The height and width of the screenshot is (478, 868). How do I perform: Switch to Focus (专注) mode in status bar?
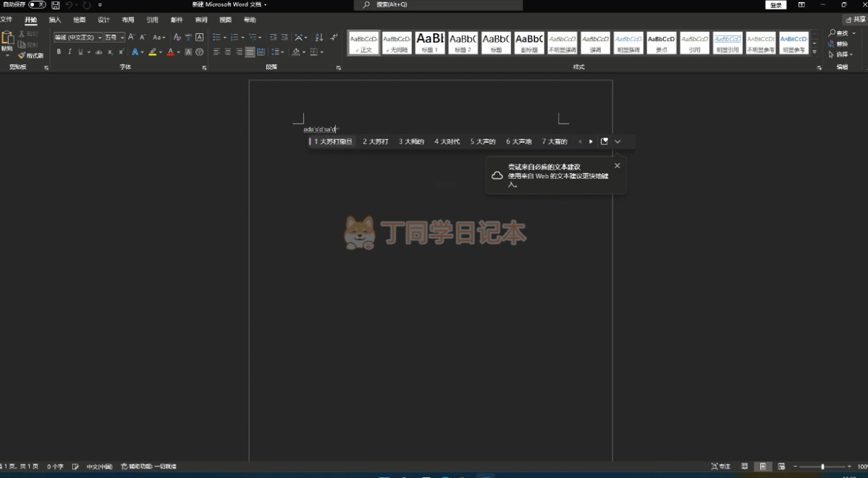[720, 466]
